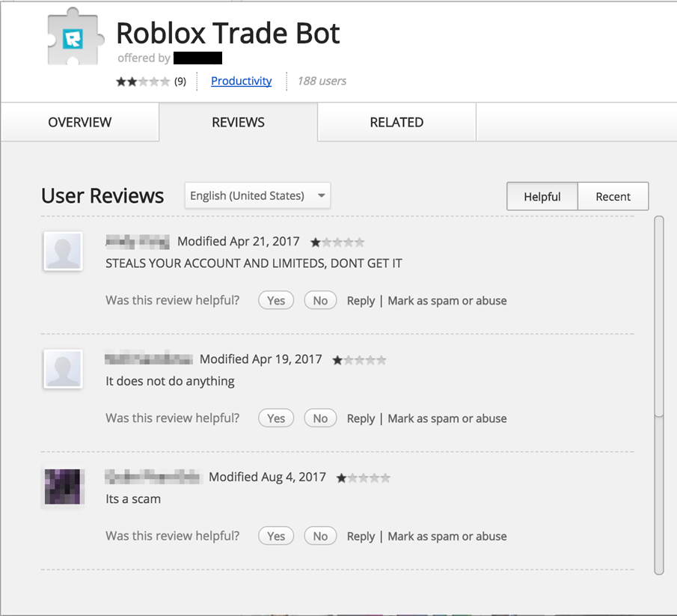Click the 'Its a scam' review text
Screen dimensions: 677x616
(133, 499)
